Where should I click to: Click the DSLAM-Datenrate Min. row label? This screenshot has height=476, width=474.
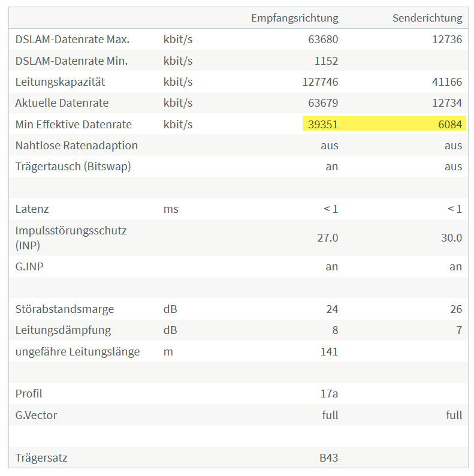(x=71, y=61)
